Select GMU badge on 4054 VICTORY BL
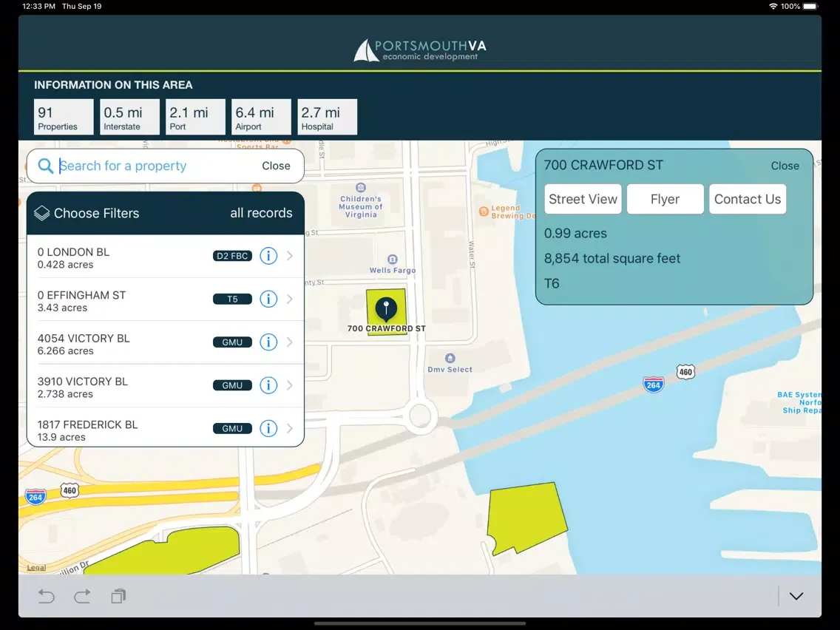 click(232, 342)
